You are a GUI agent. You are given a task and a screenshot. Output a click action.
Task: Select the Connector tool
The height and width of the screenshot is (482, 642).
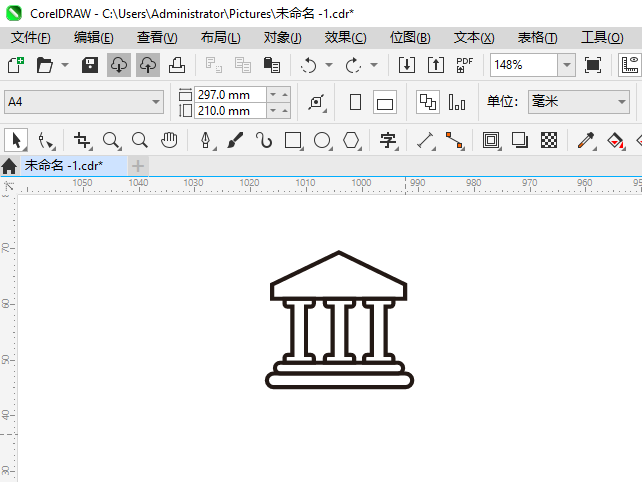pyautogui.click(x=454, y=140)
